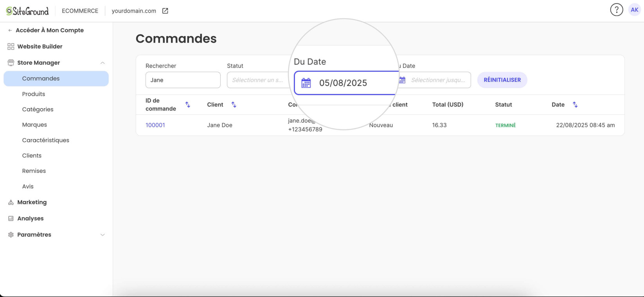Open the AK user avatar menu
Viewport: 644px width, 297px height.
tap(634, 10)
